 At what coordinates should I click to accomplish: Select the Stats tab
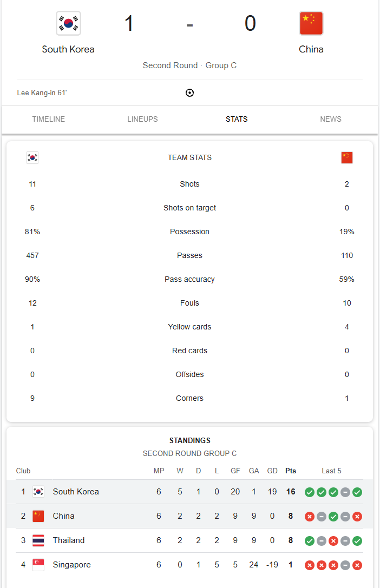(x=237, y=120)
